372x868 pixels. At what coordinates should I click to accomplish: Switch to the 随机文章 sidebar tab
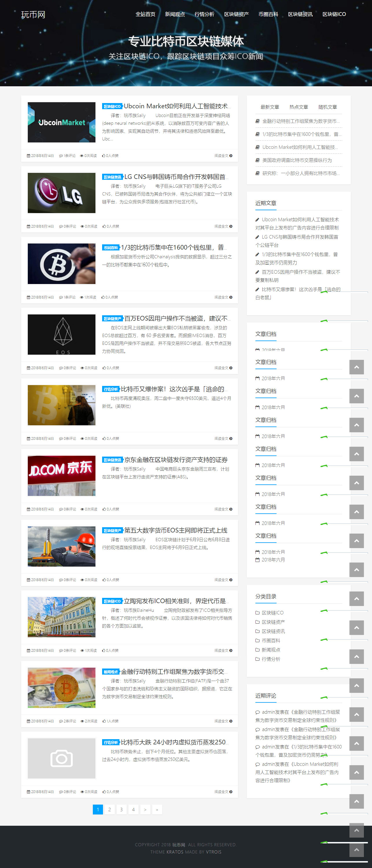click(327, 107)
